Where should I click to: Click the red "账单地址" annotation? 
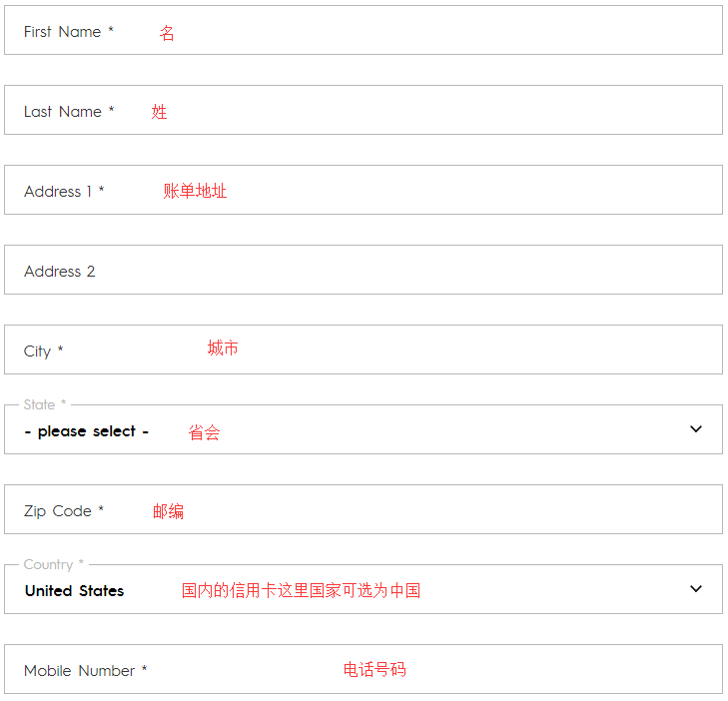(x=195, y=191)
